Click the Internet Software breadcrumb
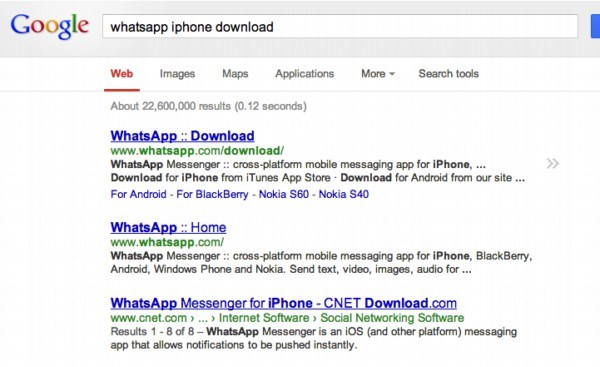Image resolution: width=600 pixels, height=367 pixels. [264, 318]
